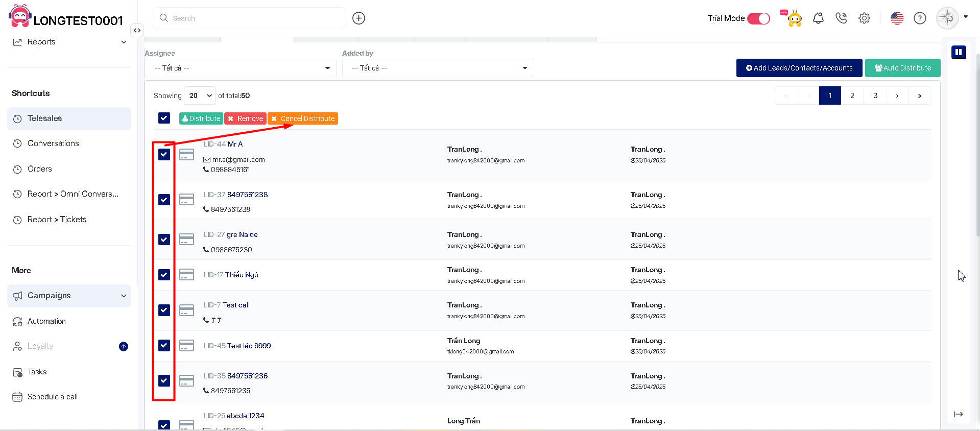Image resolution: width=980 pixels, height=431 pixels.
Task: Open settings gear icon in header
Action: tap(864, 18)
